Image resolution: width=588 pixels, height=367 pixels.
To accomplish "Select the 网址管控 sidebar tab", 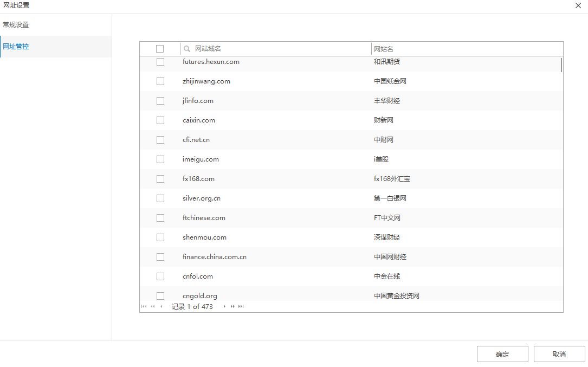I will [x=56, y=47].
